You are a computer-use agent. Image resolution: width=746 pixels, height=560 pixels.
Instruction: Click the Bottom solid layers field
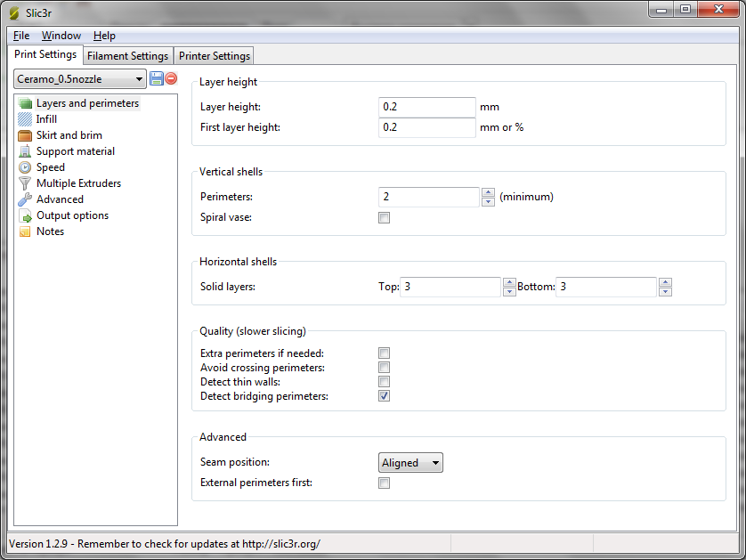click(x=606, y=287)
